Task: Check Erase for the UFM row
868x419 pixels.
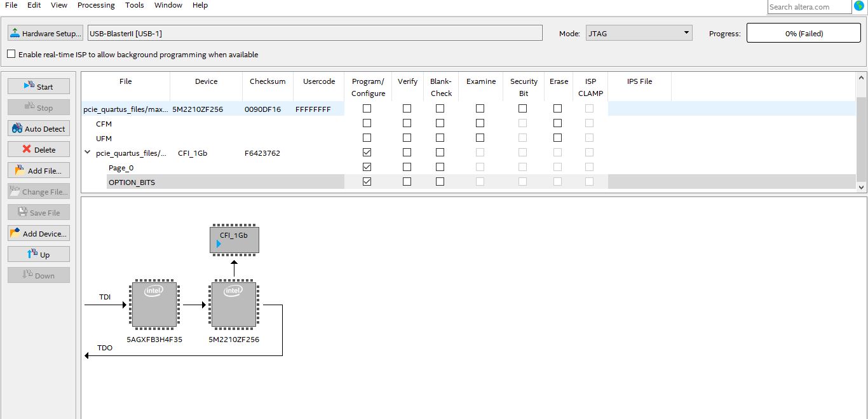Action: (557, 138)
